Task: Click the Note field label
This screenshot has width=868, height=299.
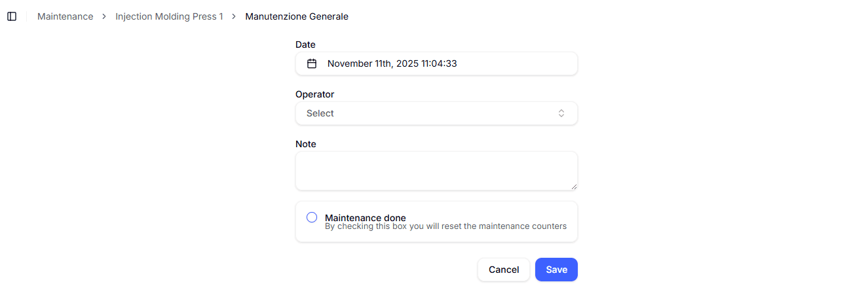Action: tap(306, 144)
